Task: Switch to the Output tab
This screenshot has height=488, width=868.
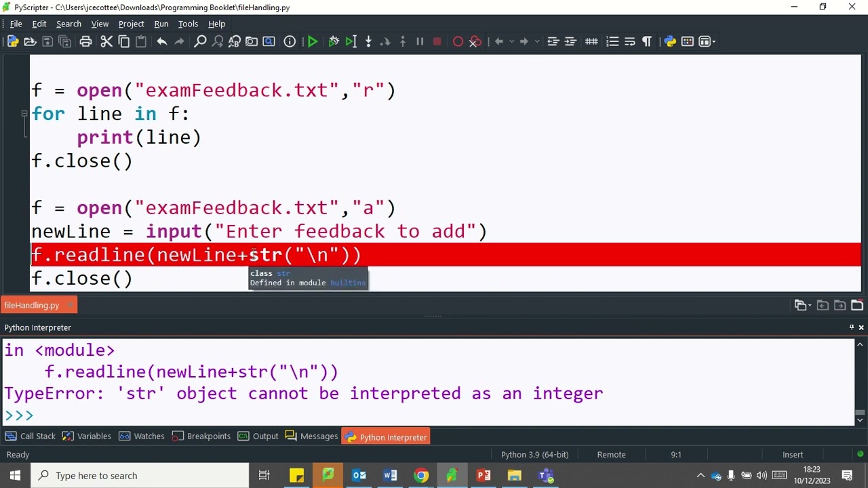Action: 258,436
